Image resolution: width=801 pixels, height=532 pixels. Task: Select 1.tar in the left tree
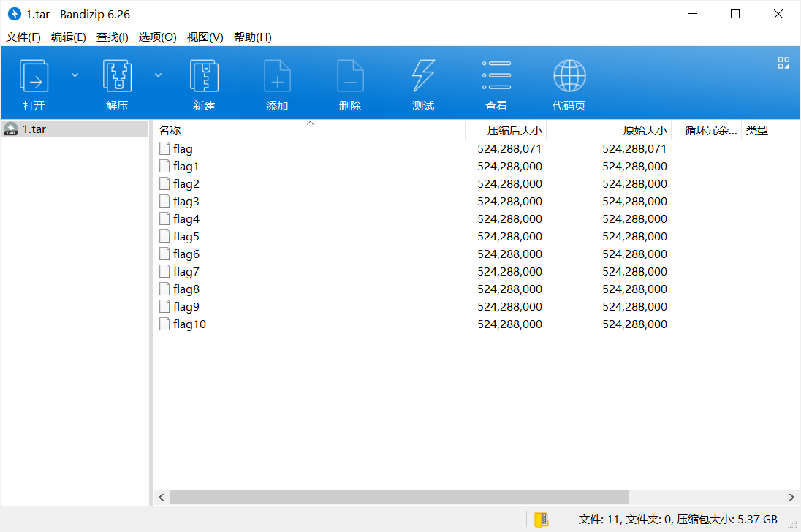34,129
